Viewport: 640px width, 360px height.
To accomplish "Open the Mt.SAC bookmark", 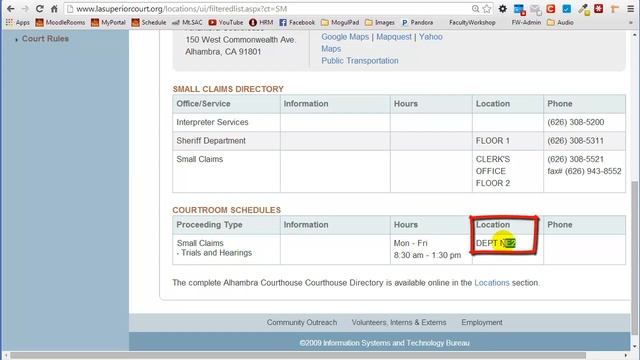I will point(187,22).
